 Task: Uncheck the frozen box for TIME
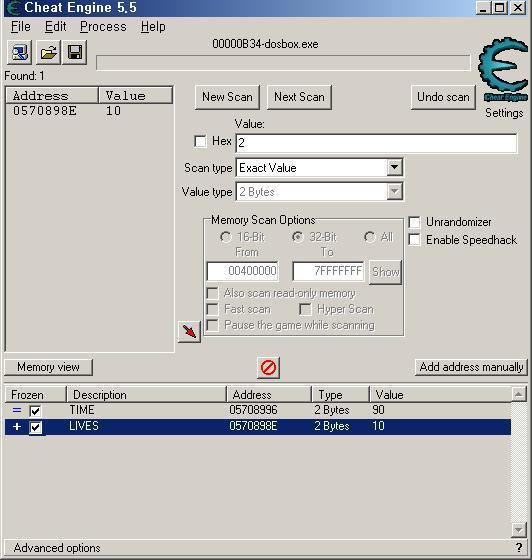35,411
